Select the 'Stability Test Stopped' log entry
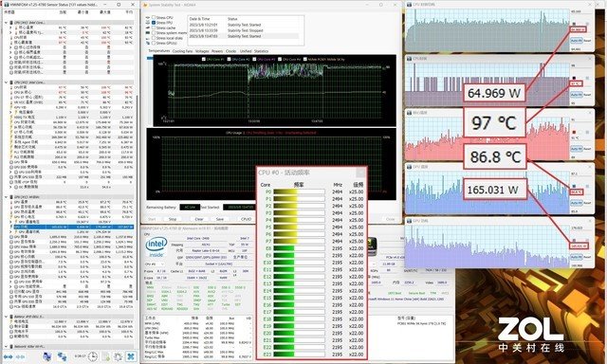This screenshot has width=607, height=364. (x=244, y=30)
